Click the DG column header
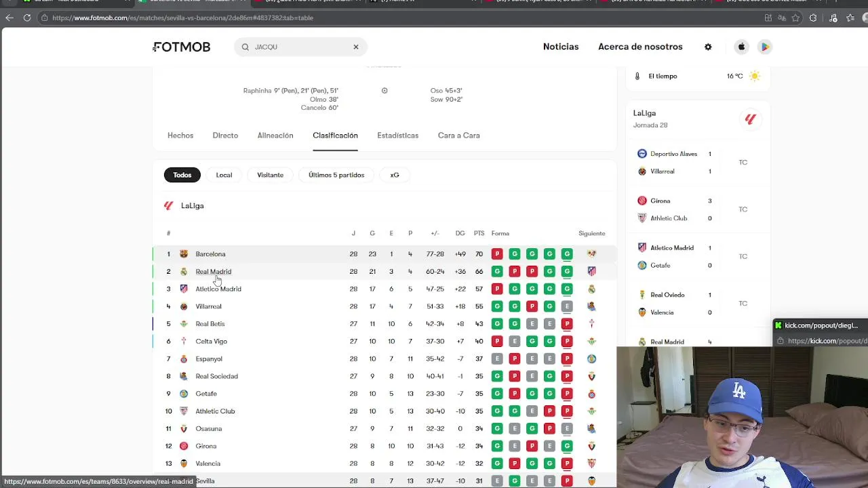868x488 pixels. (x=460, y=233)
